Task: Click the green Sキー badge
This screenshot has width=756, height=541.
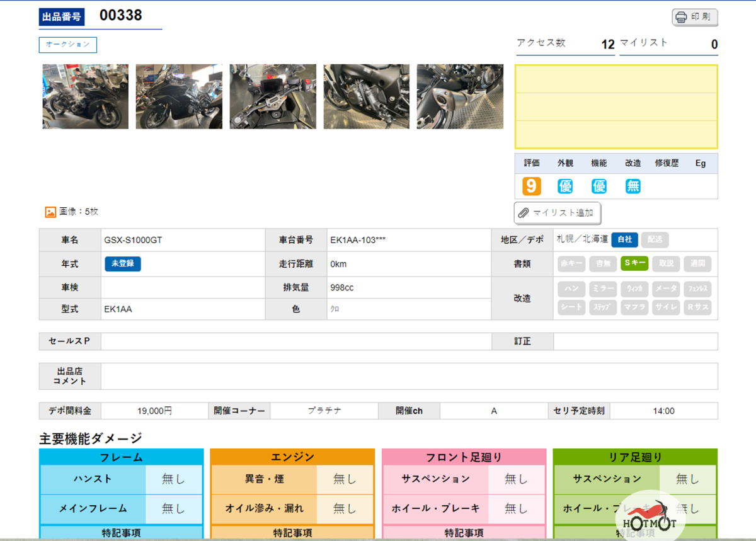Action: pyautogui.click(x=634, y=264)
